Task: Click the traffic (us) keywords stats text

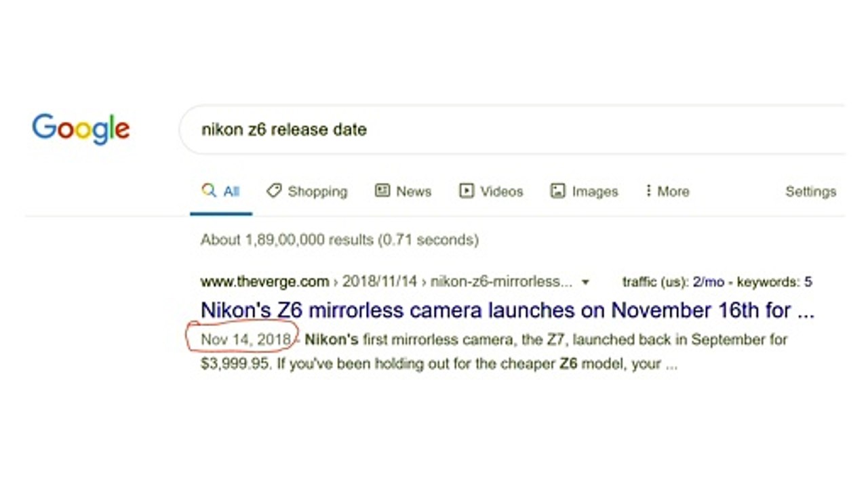Action: 717,282
